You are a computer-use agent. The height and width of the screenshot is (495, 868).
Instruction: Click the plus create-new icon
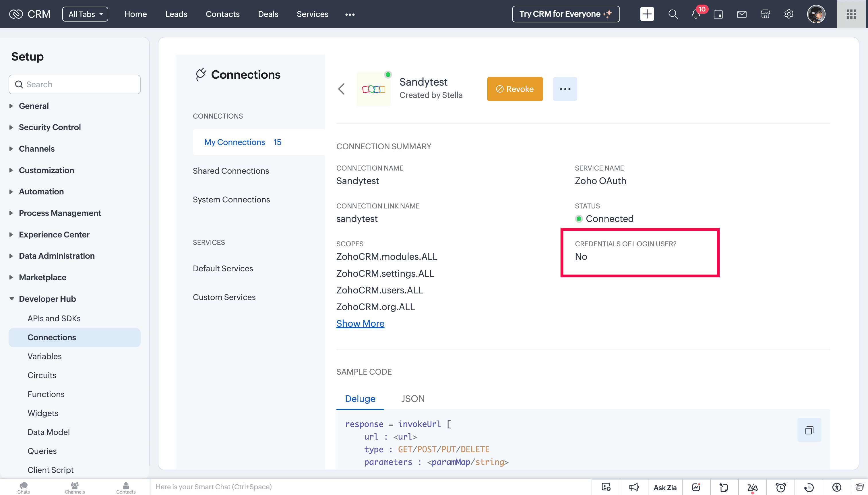(x=647, y=14)
